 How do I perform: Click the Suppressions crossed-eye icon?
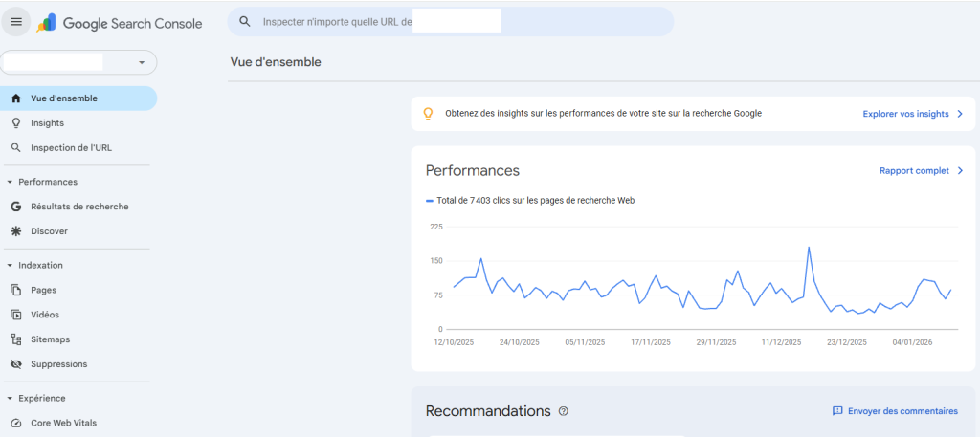[x=15, y=364]
